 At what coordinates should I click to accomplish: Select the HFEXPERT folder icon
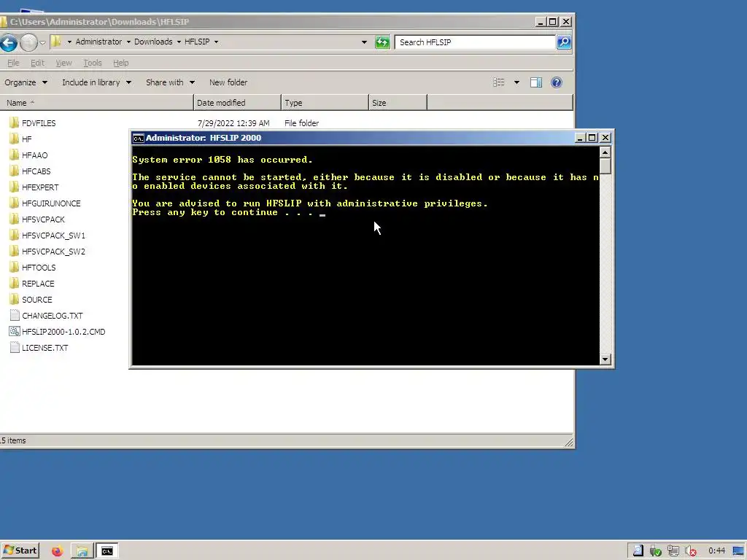pyautogui.click(x=15, y=187)
